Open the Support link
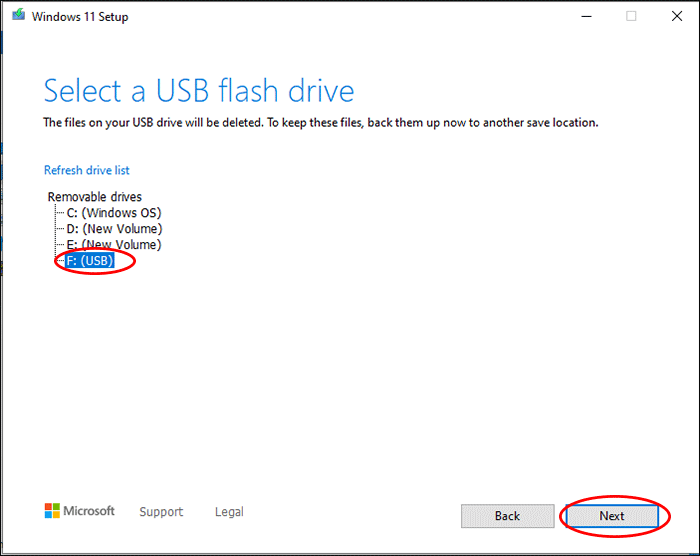 click(161, 512)
